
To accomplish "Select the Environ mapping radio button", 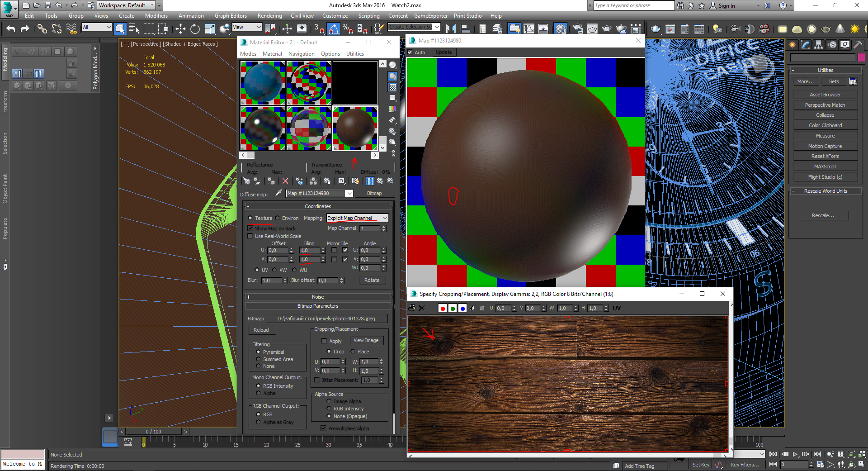I will [278, 218].
